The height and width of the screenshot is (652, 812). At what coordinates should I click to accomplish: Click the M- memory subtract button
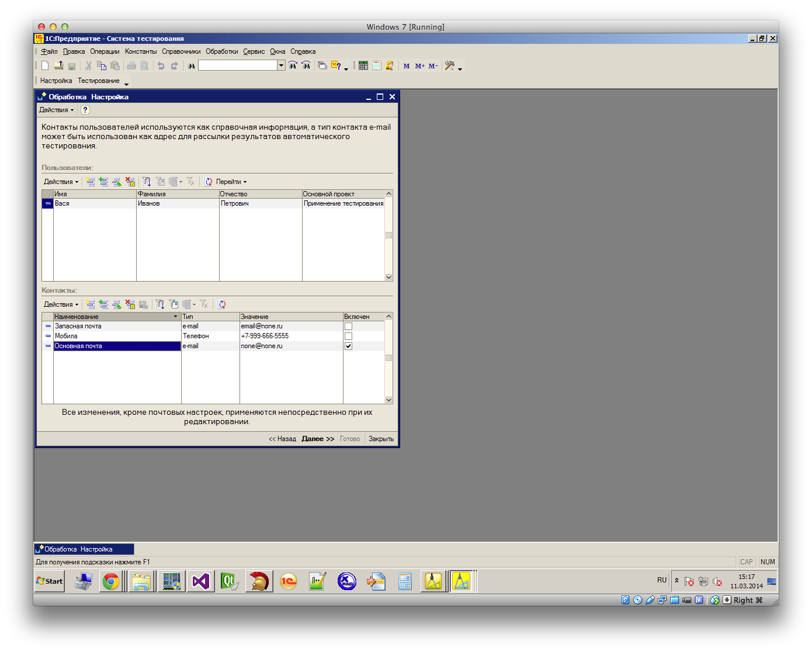(x=433, y=66)
